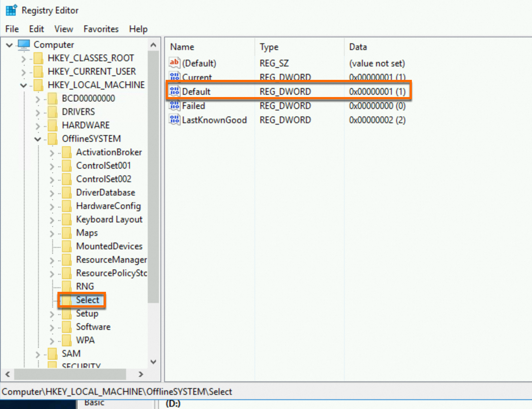Click the horizontal scroll left arrow
532x409 pixels.
tap(7, 374)
